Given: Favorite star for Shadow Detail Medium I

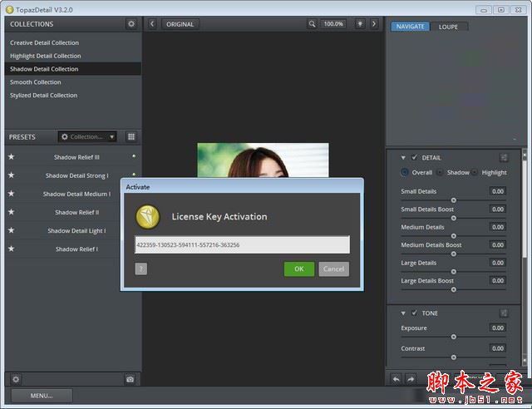Looking at the screenshot, I should (x=11, y=194).
